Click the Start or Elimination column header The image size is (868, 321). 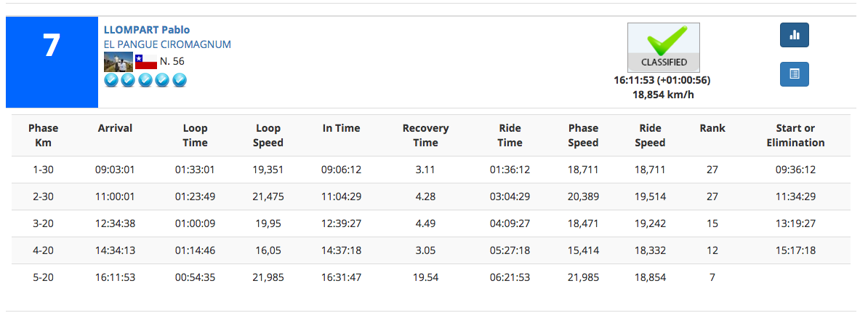(x=795, y=135)
